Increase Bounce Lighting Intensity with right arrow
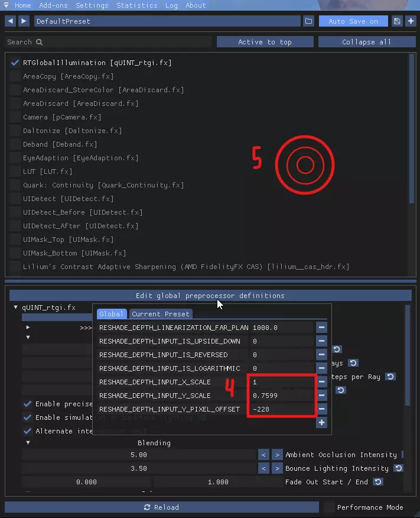This screenshot has width=420, height=518. click(x=277, y=468)
